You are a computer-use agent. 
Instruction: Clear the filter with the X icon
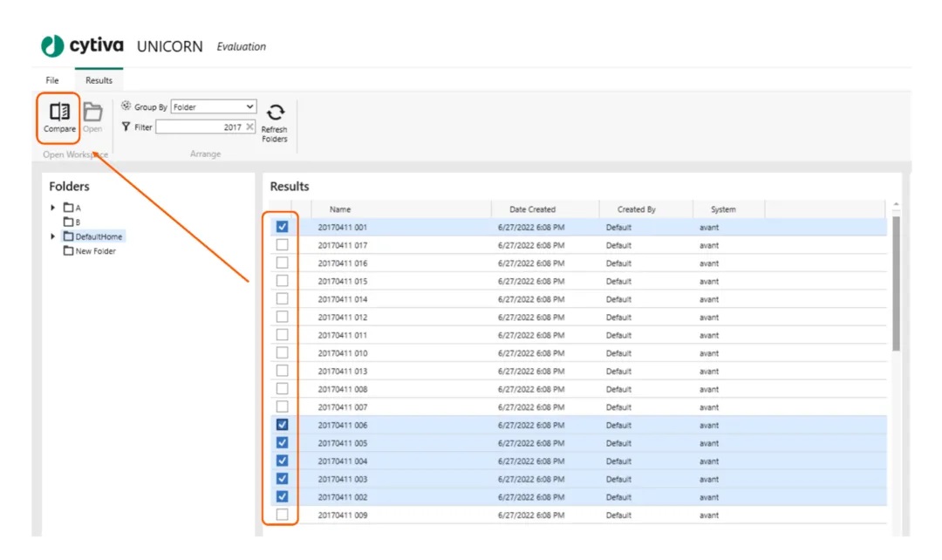[x=250, y=126]
